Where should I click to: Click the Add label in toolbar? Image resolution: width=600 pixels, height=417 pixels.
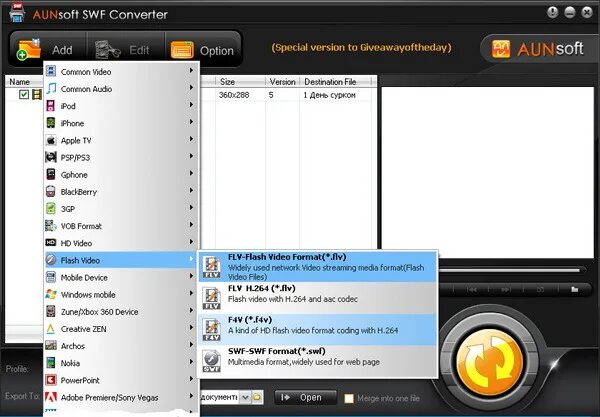pyautogui.click(x=62, y=50)
